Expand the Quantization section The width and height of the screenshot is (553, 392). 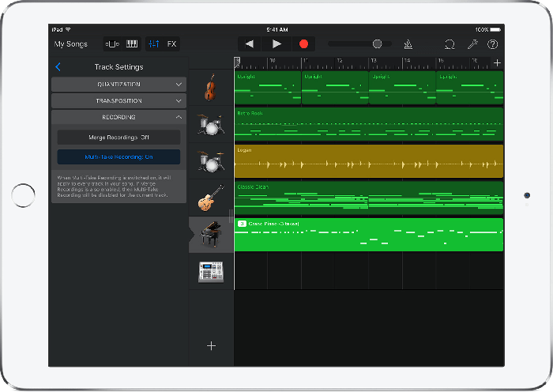pyautogui.click(x=118, y=85)
